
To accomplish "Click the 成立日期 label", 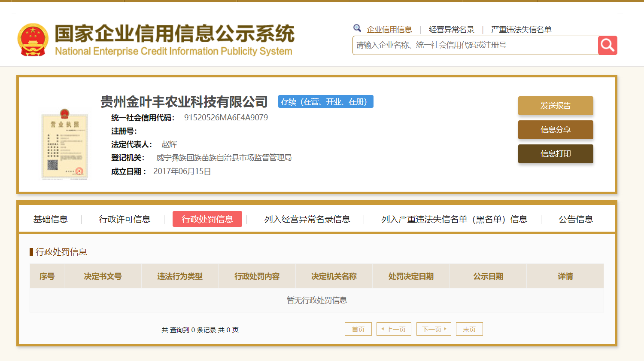I will [x=129, y=171].
